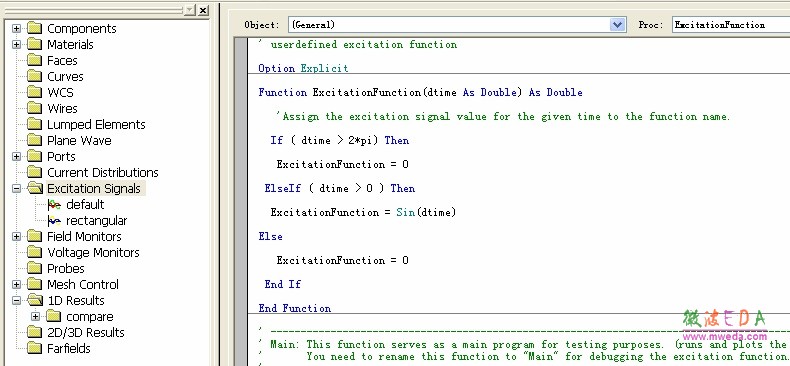Expand the compare results subfolder
Screen dimensions: 790x366
[35, 317]
